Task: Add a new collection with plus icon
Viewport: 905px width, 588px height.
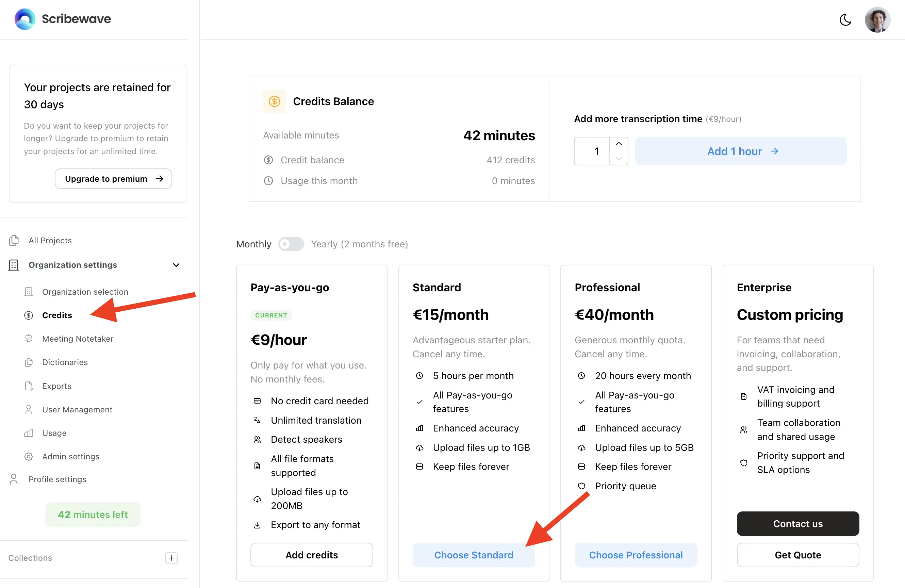Action: [171, 558]
